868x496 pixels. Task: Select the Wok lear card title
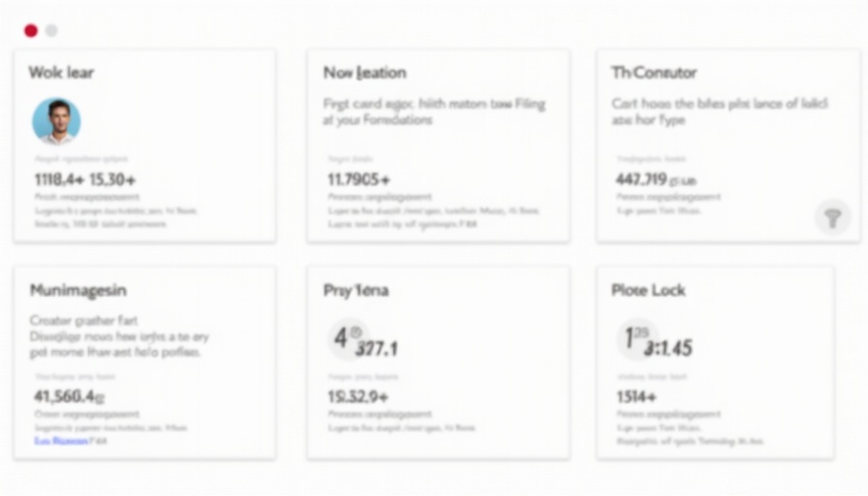pos(61,73)
